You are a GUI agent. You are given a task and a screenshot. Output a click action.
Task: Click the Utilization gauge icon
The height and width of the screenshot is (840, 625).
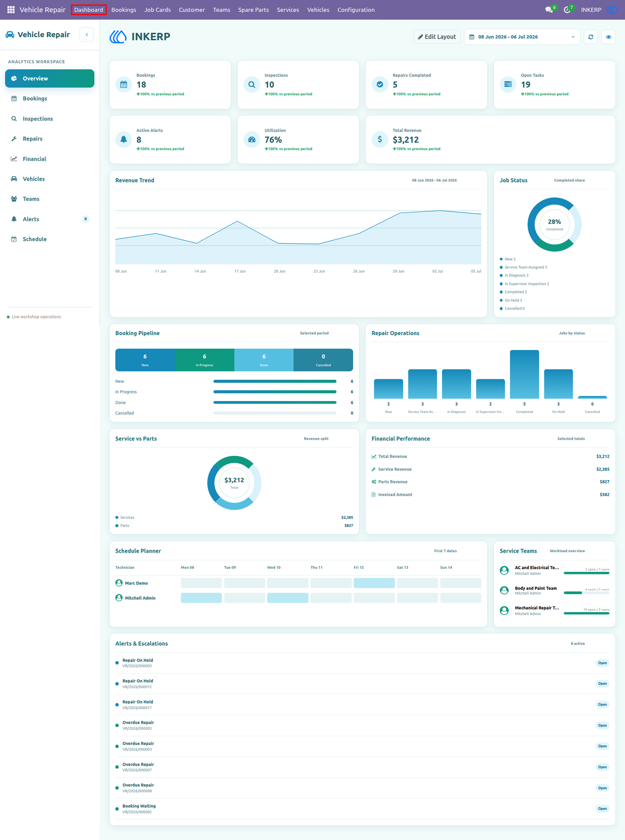pyautogui.click(x=252, y=140)
